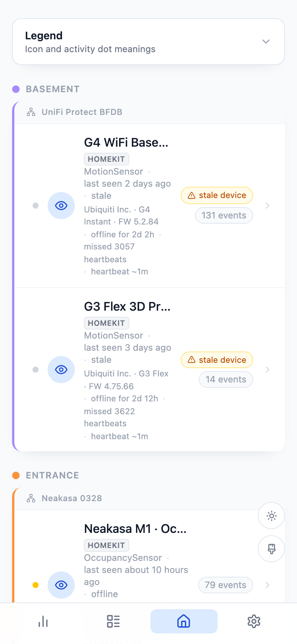Click the network icon beside UniFi Protect BFDB
The height and width of the screenshot is (644, 297).
(31, 112)
